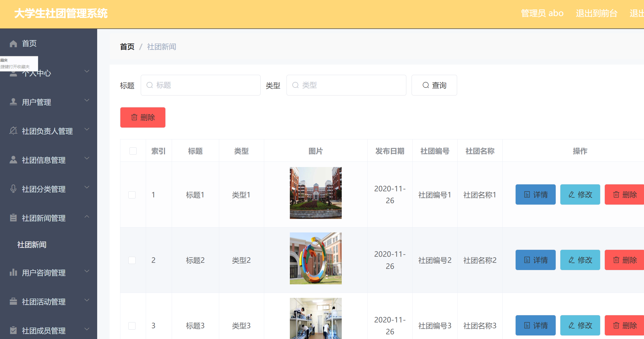Expand 社团分类管理 menu chevron
The height and width of the screenshot is (339, 644).
tap(87, 187)
